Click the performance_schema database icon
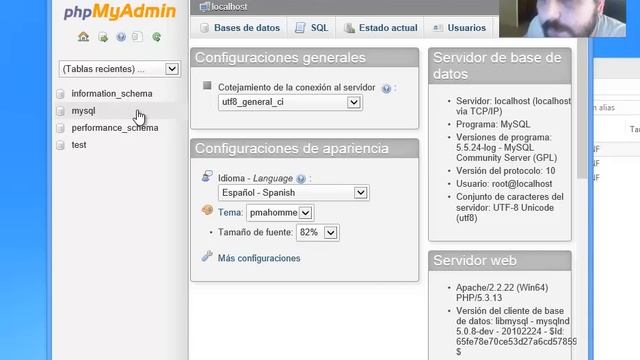Image resolution: width=640 pixels, height=360 pixels. point(60,128)
